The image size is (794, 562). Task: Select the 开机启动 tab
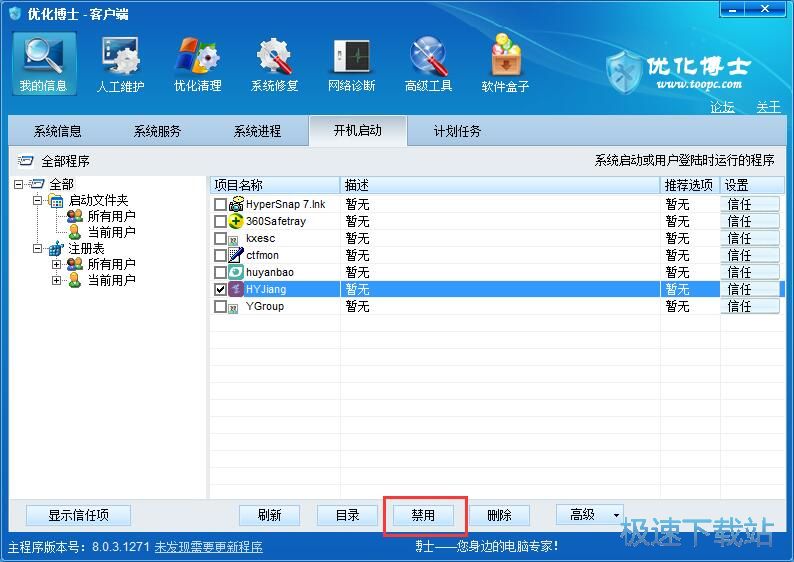(x=358, y=131)
